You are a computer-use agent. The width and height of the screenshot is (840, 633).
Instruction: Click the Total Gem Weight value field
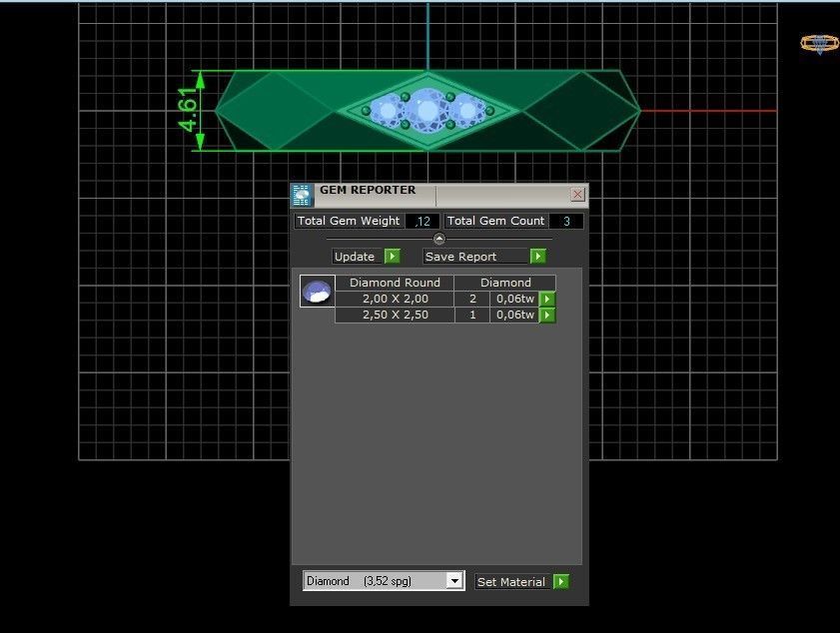coord(423,221)
